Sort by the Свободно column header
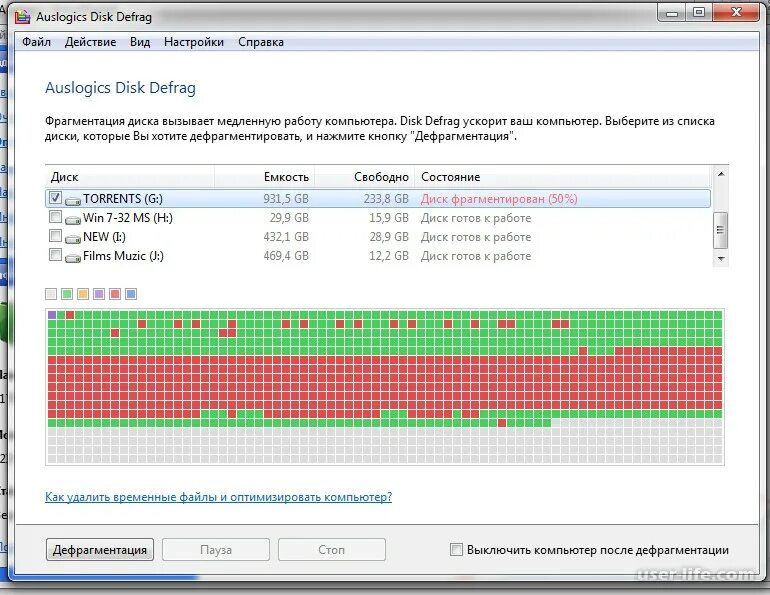The image size is (770, 595). tap(365, 177)
